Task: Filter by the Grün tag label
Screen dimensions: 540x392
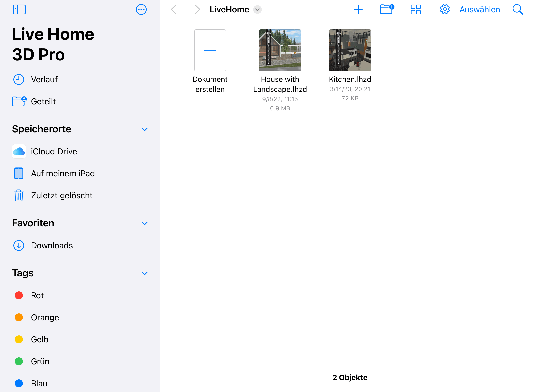Action: pyautogui.click(x=40, y=361)
